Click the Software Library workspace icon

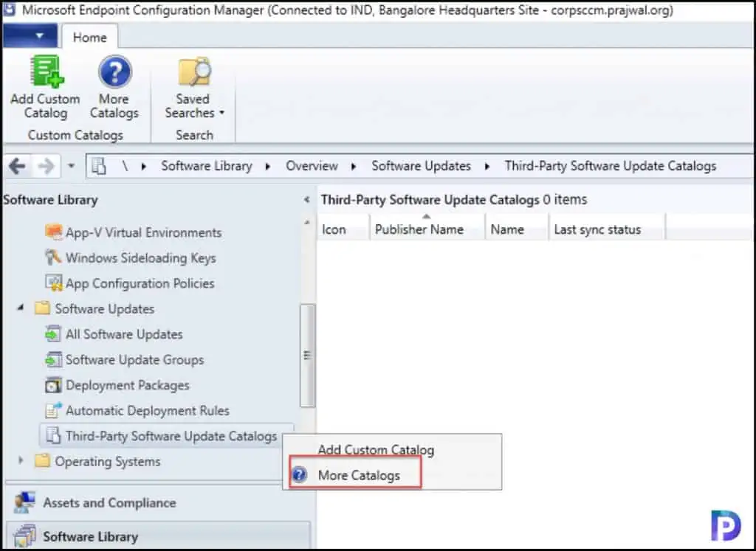point(24,536)
